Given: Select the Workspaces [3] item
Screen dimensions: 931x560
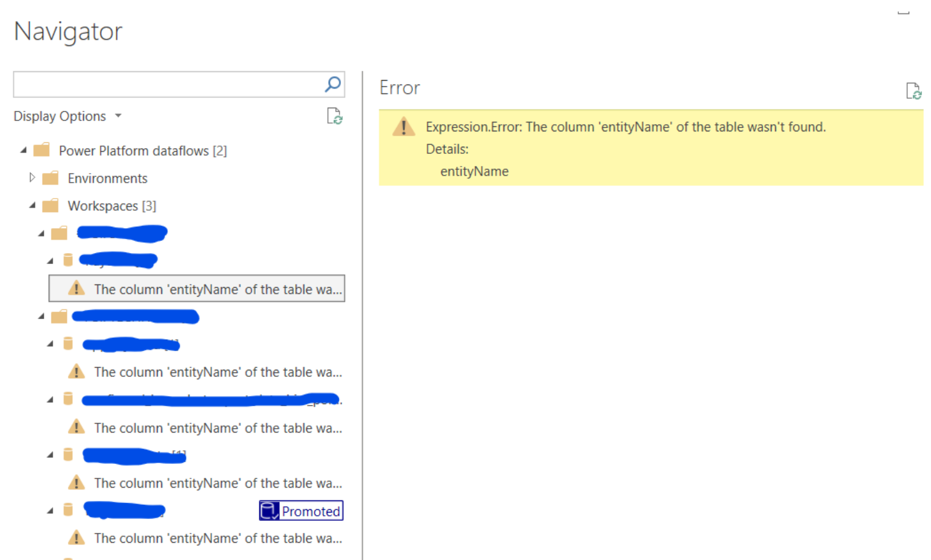Looking at the screenshot, I should point(112,206).
